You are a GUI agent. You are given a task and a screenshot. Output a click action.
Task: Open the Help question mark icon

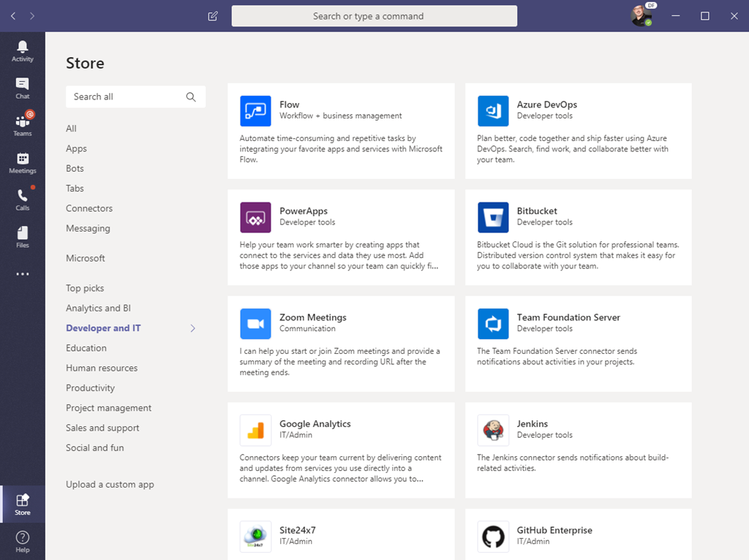(x=23, y=542)
